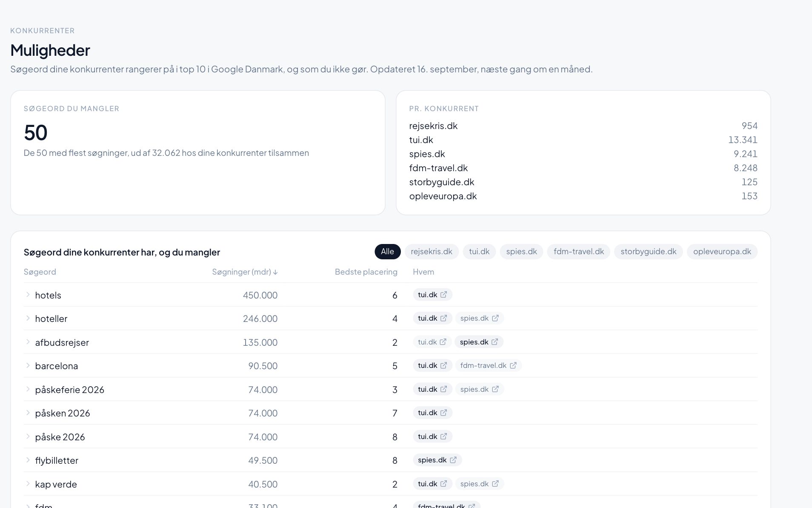
Task: Open tui.dk external link icon in påske 2026 row
Action: coord(443,436)
